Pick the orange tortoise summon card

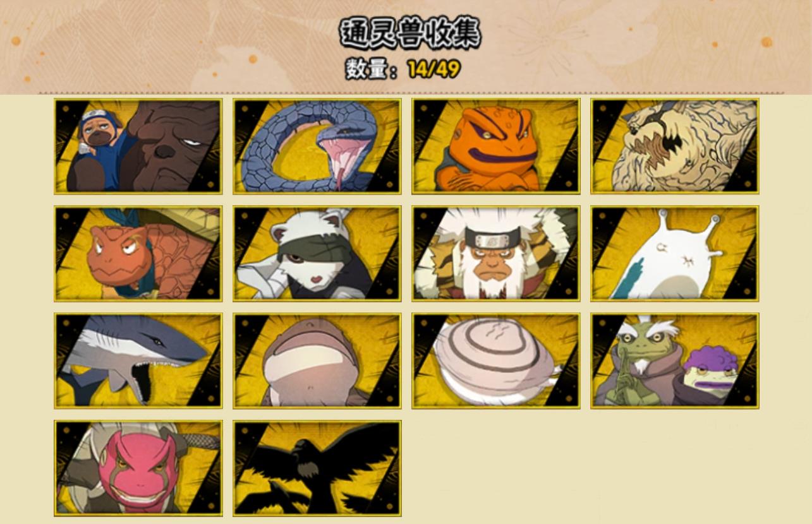[138, 254]
